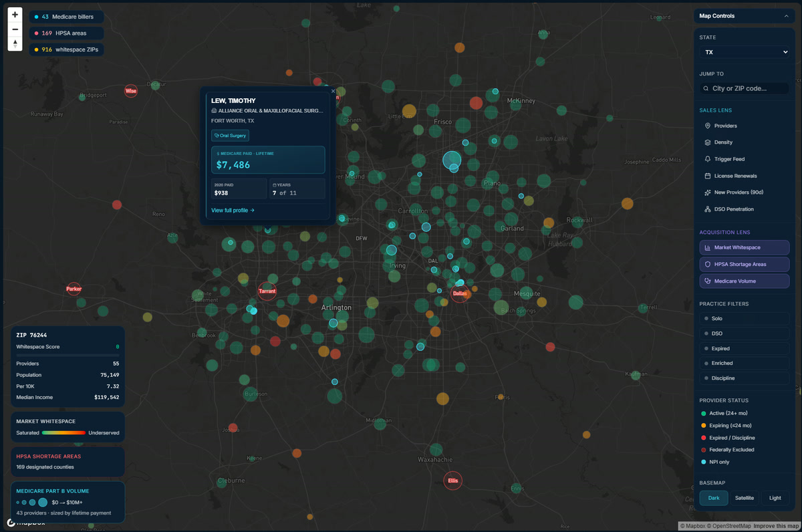Viewport: 802px width, 532px height.
Task: Toggle the DSO practice filter
Action: coord(744,334)
